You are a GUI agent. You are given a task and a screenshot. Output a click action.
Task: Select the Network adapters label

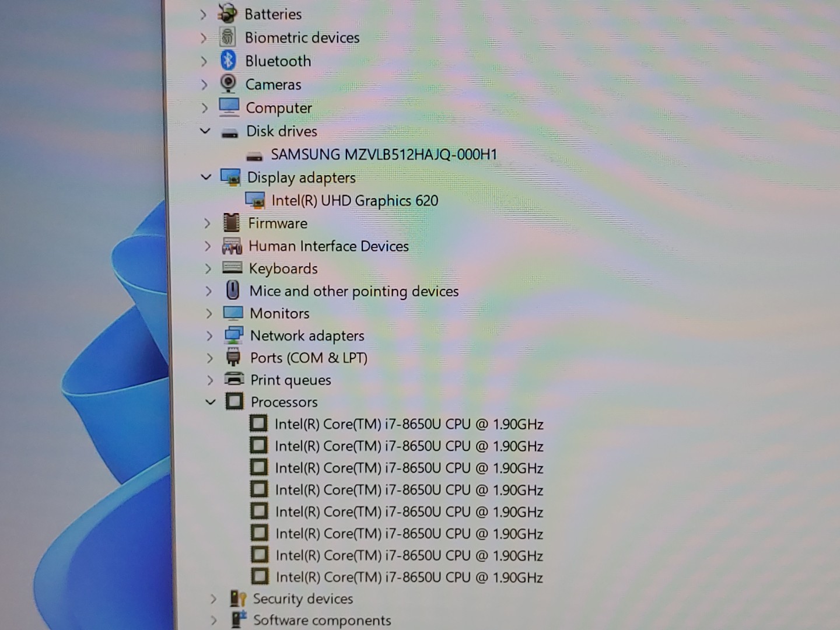pyautogui.click(x=307, y=335)
